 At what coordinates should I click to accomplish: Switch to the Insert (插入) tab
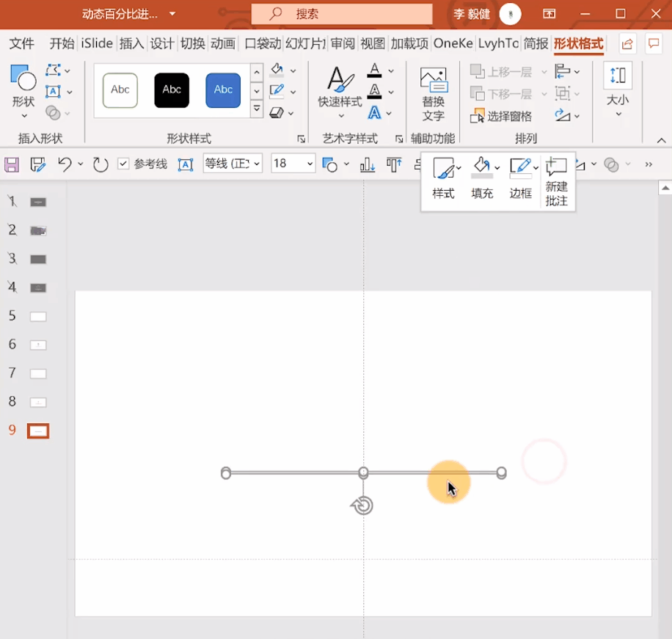point(131,44)
